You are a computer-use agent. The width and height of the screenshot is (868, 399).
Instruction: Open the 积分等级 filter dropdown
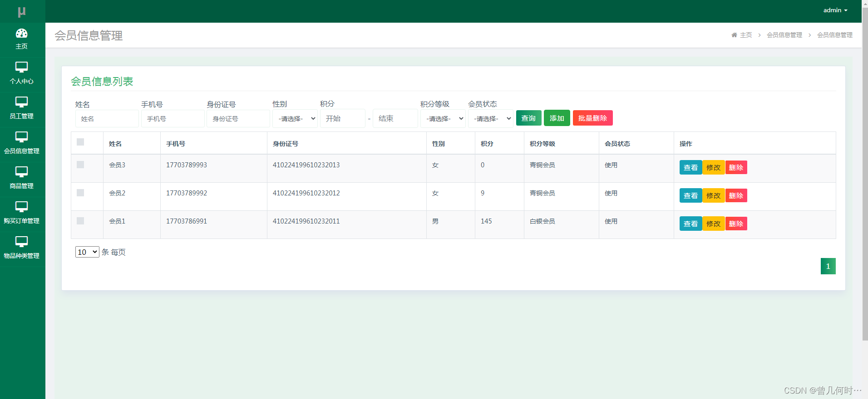click(443, 118)
